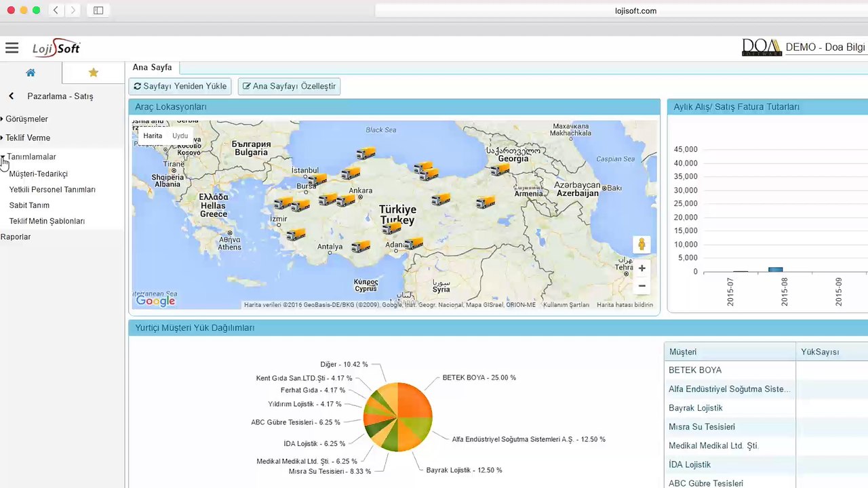Viewport: 868px width, 488px height.
Task: Open the favorites star tab
Action: click(x=94, y=73)
